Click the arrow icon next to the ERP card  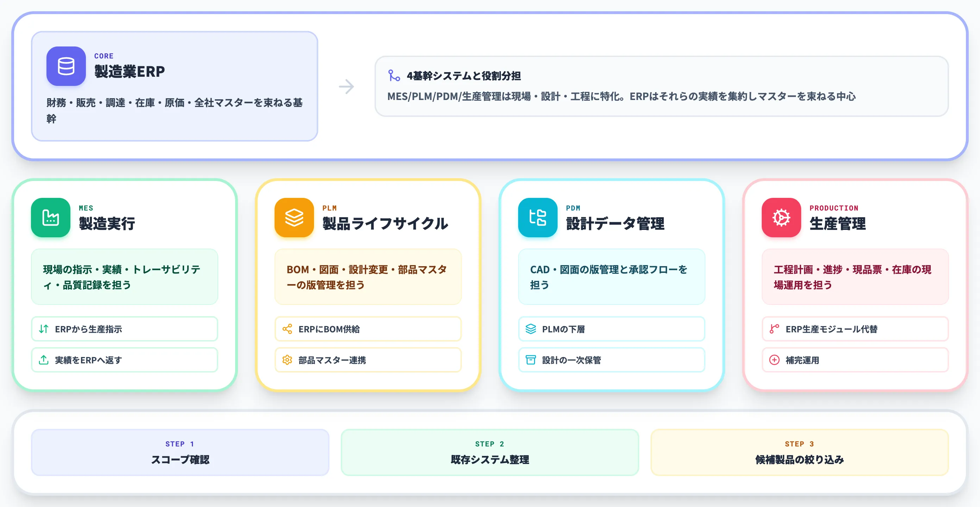tap(346, 86)
